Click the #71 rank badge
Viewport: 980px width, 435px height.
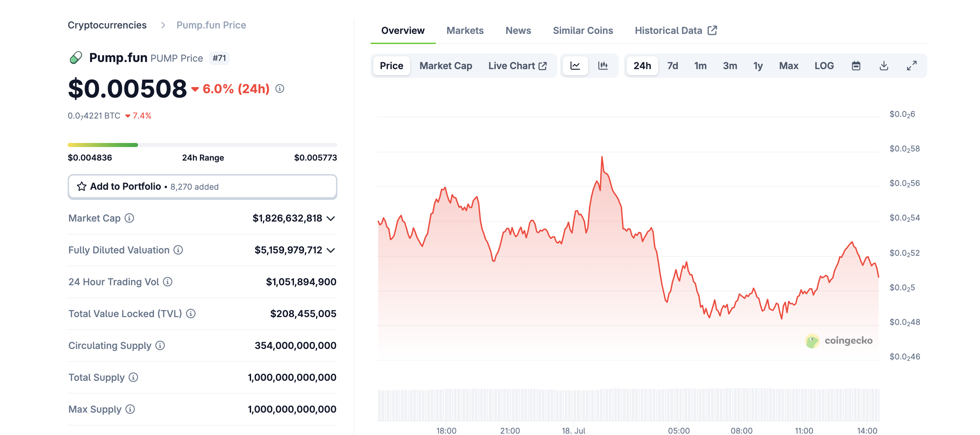(x=219, y=58)
